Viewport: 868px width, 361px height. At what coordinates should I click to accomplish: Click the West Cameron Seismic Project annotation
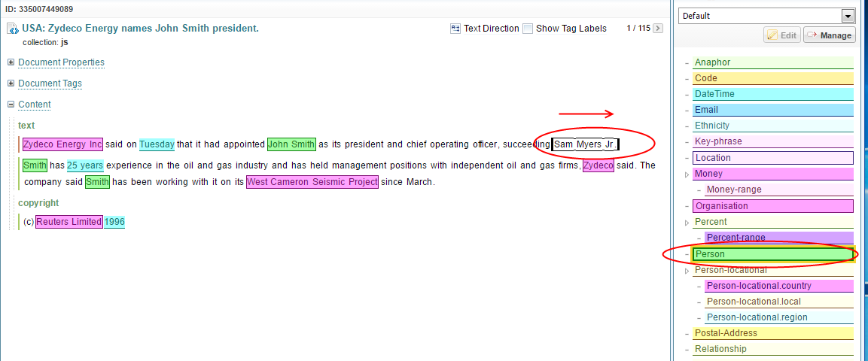312,182
